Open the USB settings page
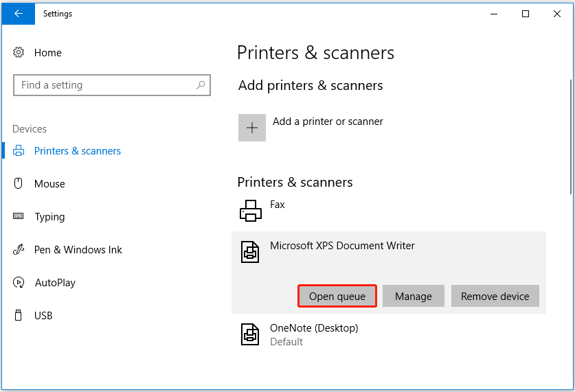 (43, 315)
